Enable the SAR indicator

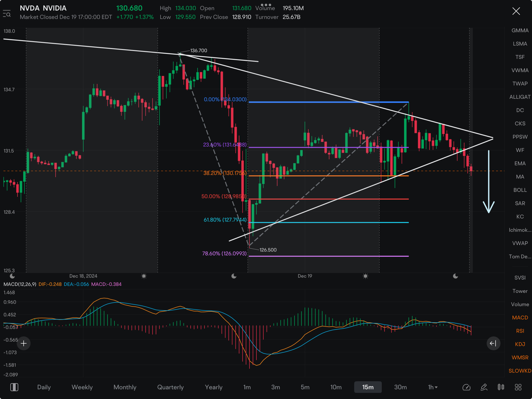520,203
